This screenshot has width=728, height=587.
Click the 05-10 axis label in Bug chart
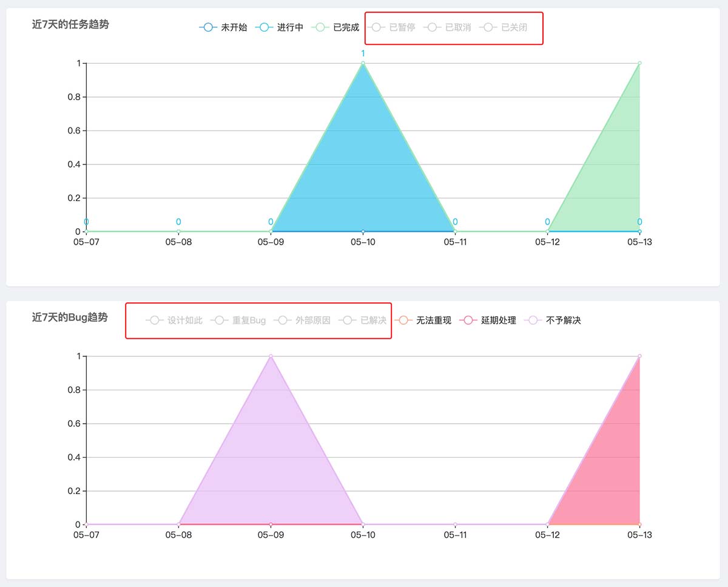(363, 535)
